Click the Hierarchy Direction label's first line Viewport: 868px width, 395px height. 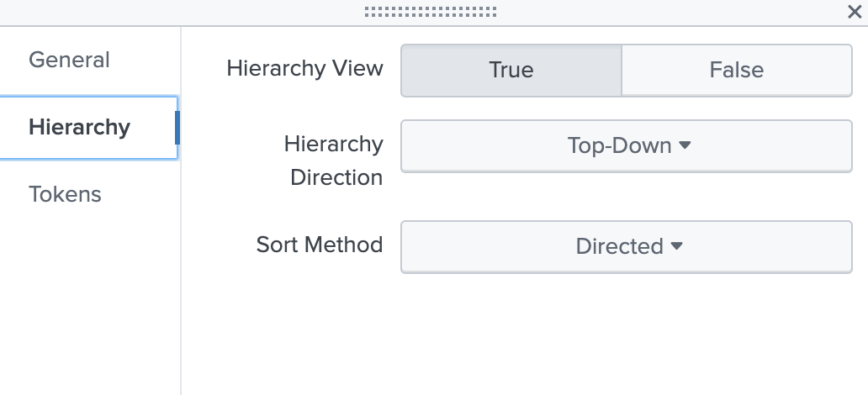click(x=333, y=144)
